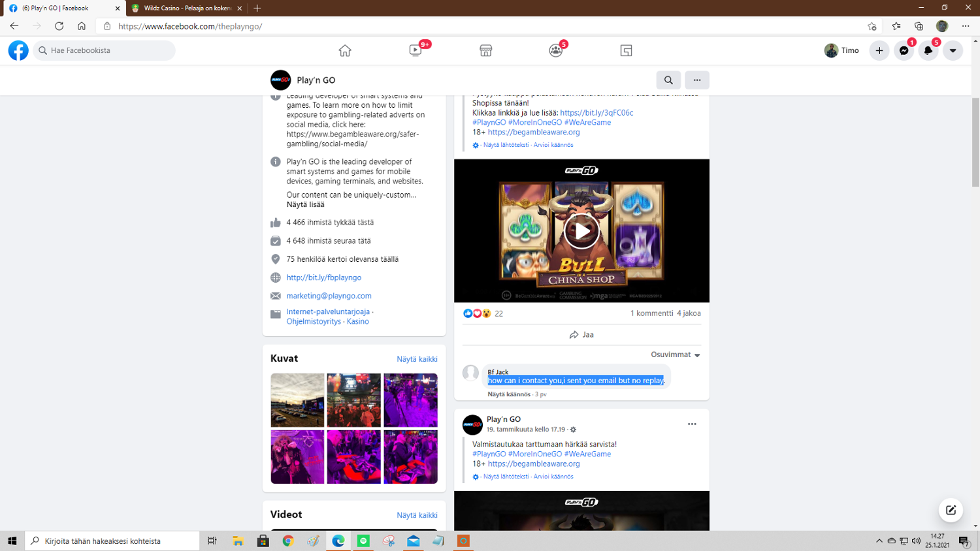Open Messenger chats icon
The image size is (980, 551).
(x=904, y=50)
